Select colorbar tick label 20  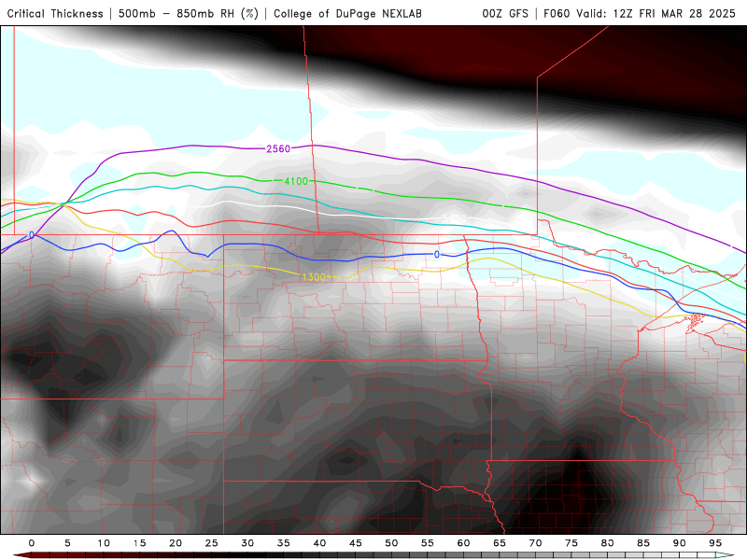pos(176,543)
